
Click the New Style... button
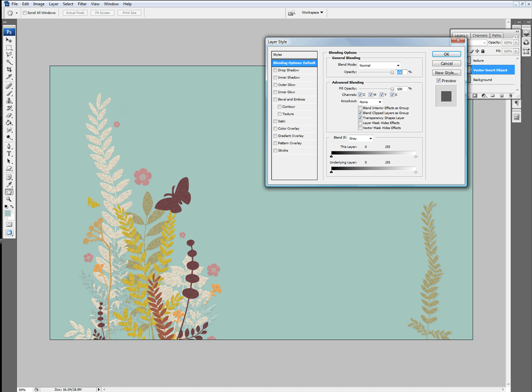446,73
